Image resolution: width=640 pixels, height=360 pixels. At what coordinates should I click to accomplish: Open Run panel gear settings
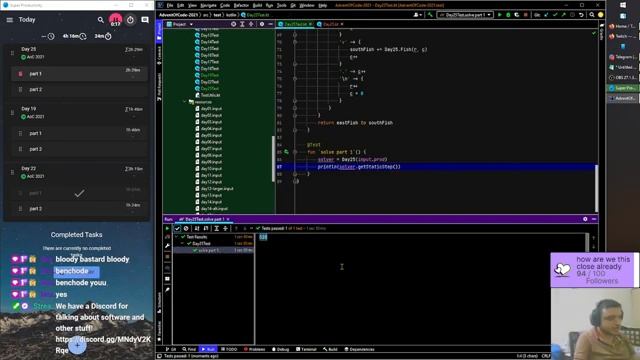tap(585, 219)
